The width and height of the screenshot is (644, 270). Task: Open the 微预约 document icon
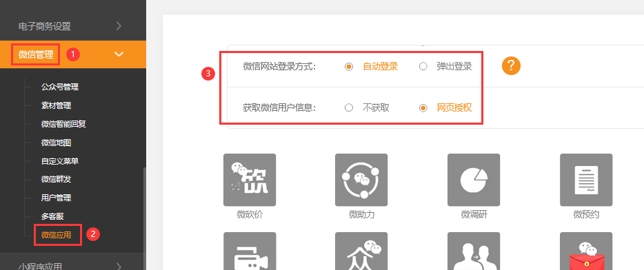[x=586, y=180]
